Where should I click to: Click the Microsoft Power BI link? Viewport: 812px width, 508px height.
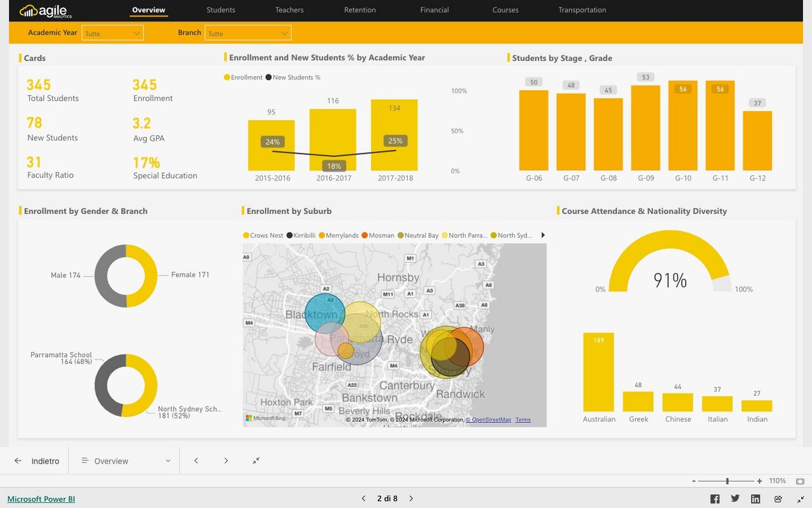pyautogui.click(x=41, y=499)
